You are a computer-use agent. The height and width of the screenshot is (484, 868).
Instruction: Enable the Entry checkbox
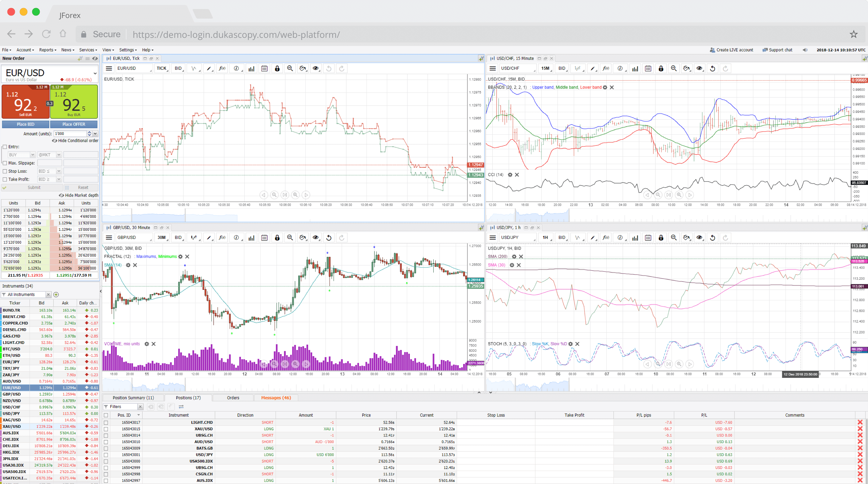[x=5, y=147]
